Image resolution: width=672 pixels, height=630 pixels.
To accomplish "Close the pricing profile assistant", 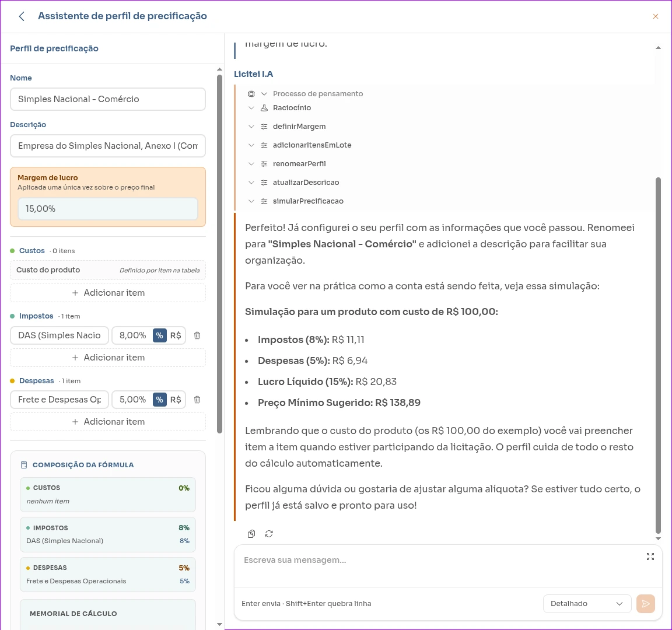I will click(655, 16).
